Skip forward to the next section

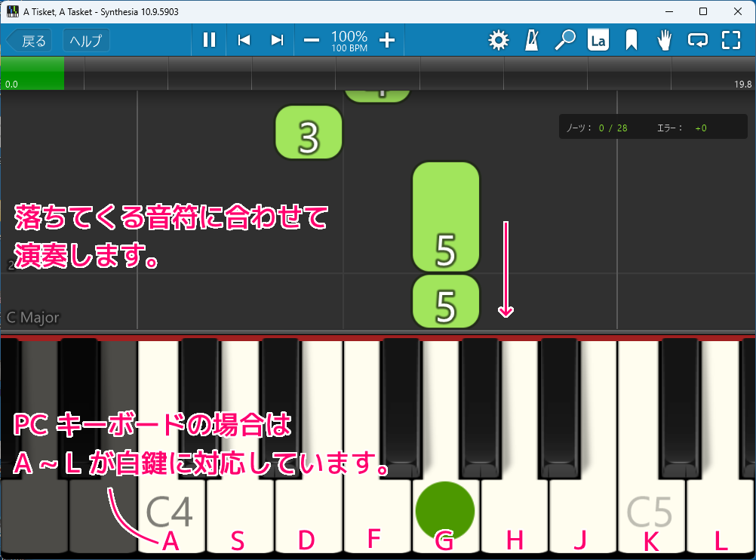(277, 41)
